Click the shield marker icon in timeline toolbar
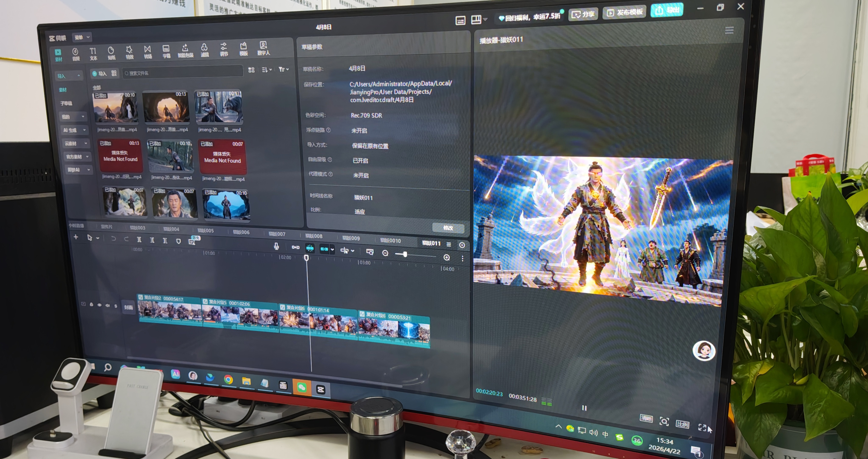Viewport: 868px width, 459px height. [x=179, y=241]
